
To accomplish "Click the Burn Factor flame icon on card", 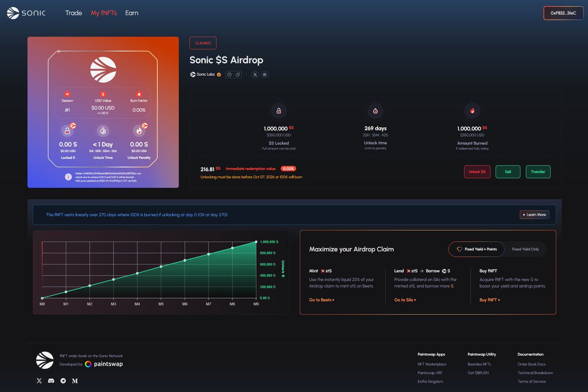I will (x=139, y=94).
